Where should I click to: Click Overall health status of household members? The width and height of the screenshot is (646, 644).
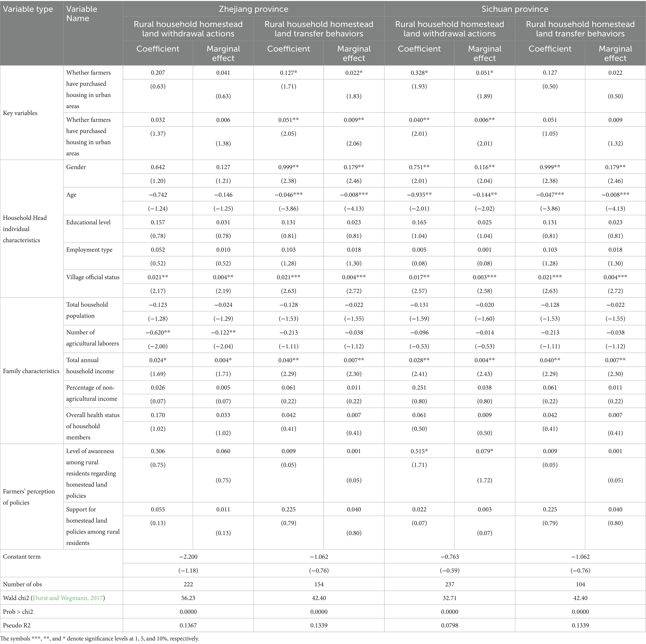[93, 426]
